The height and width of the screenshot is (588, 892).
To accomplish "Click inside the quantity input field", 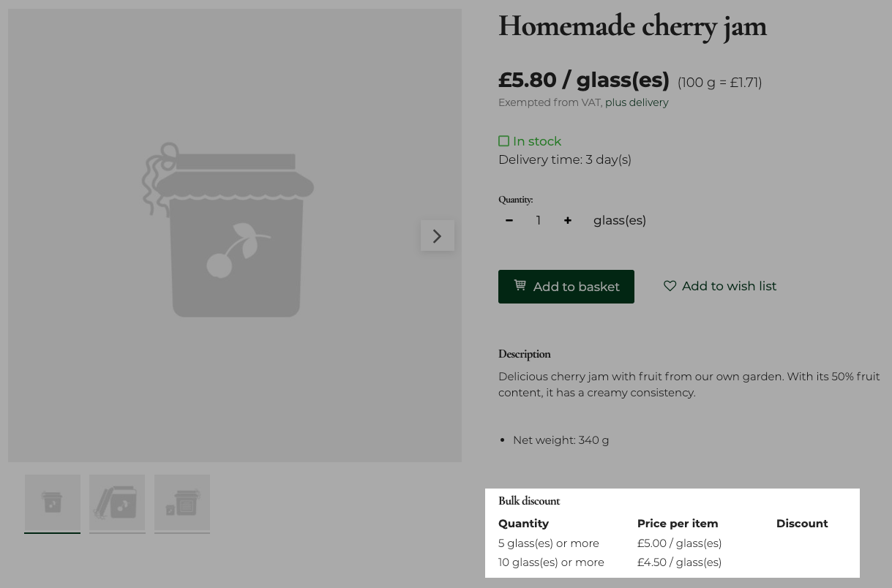I will click(x=538, y=220).
